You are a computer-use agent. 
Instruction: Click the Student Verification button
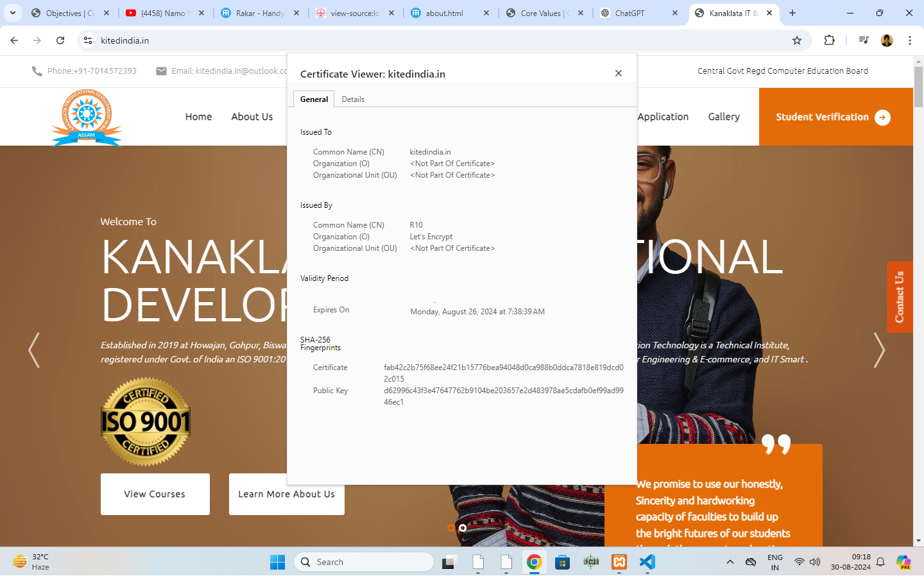pos(832,117)
